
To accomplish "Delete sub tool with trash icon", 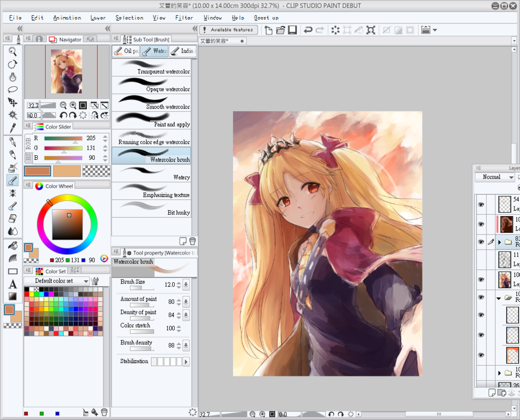I will coord(192,241).
